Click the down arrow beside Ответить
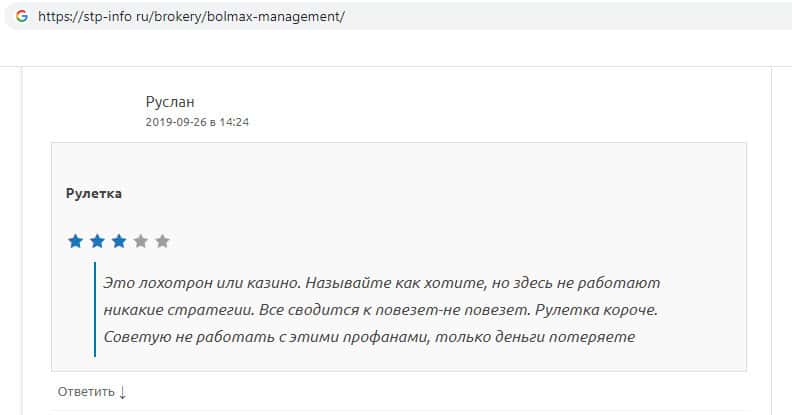This screenshot has height=415, width=792. 122,392
